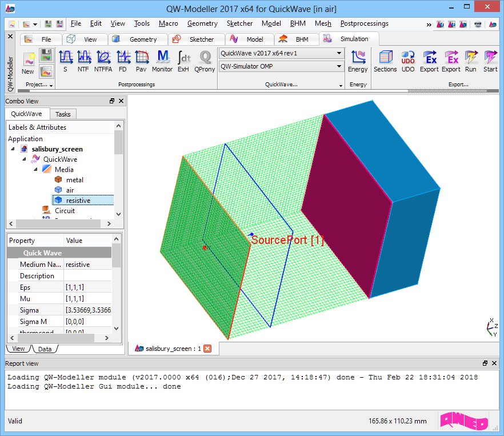Click the Pav power average icon
The width and height of the screenshot is (504, 436).
coord(141,61)
